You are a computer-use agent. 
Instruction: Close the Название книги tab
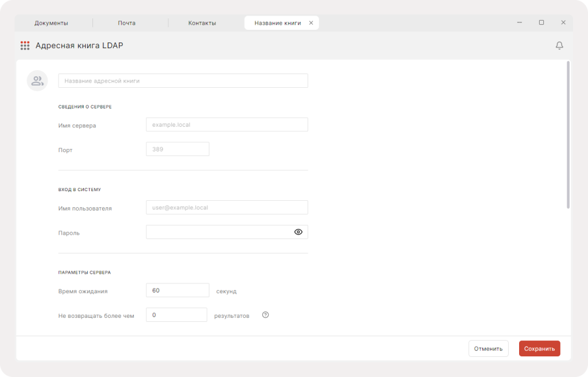pos(311,23)
